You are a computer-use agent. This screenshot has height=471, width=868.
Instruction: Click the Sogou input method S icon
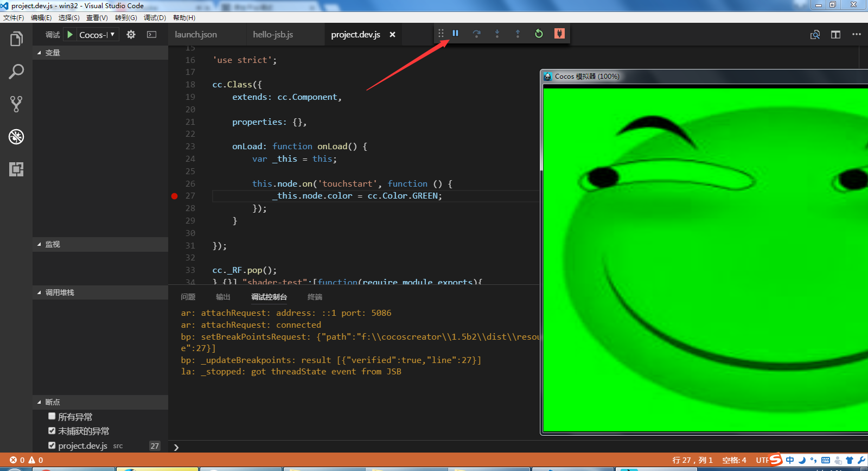click(776, 460)
